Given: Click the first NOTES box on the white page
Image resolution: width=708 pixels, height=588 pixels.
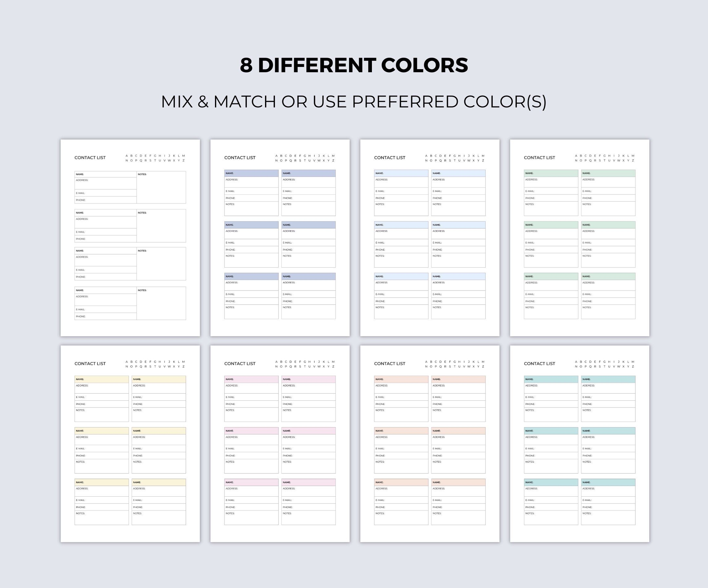Looking at the screenshot, I should click(161, 187).
